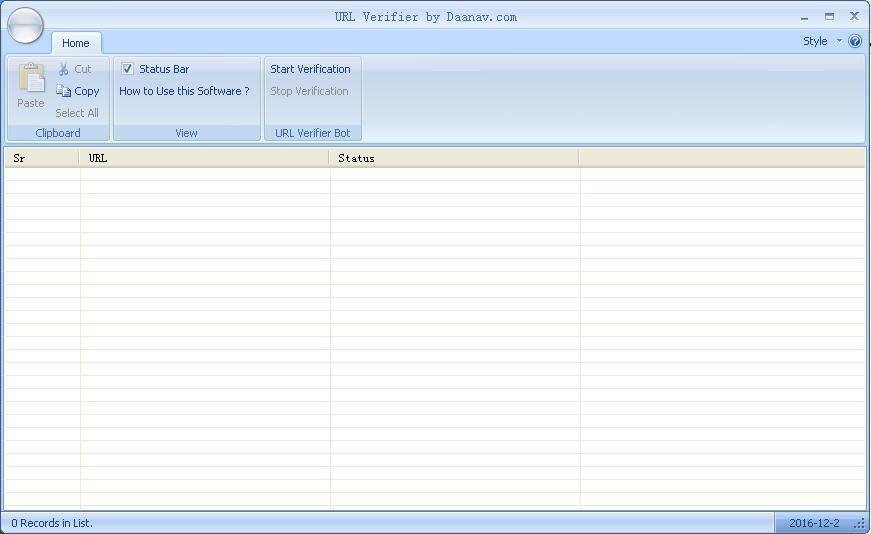The height and width of the screenshot is (534, 871).
Task: Close the URL Verifier window
Action: pyautogui.click(x=855, y=17)
